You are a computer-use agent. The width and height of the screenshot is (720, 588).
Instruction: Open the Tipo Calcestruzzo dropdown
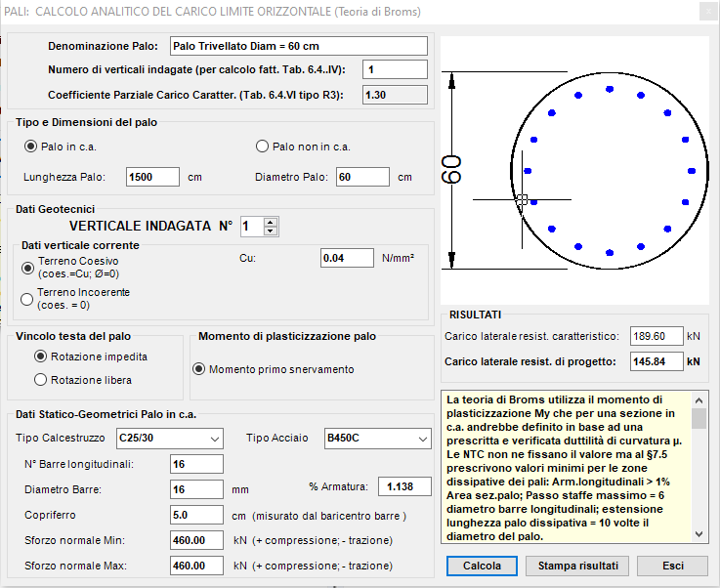[x=170, y=439]
